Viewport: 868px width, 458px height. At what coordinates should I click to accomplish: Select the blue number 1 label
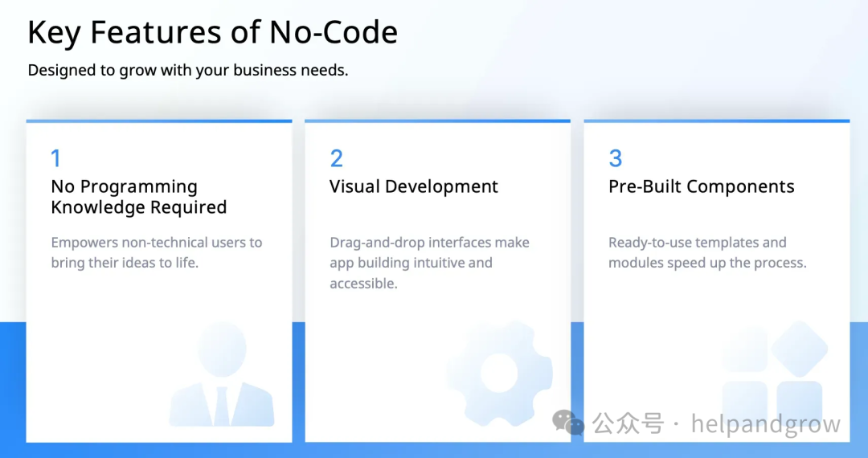pyautogui.click(x=55, y=158)
